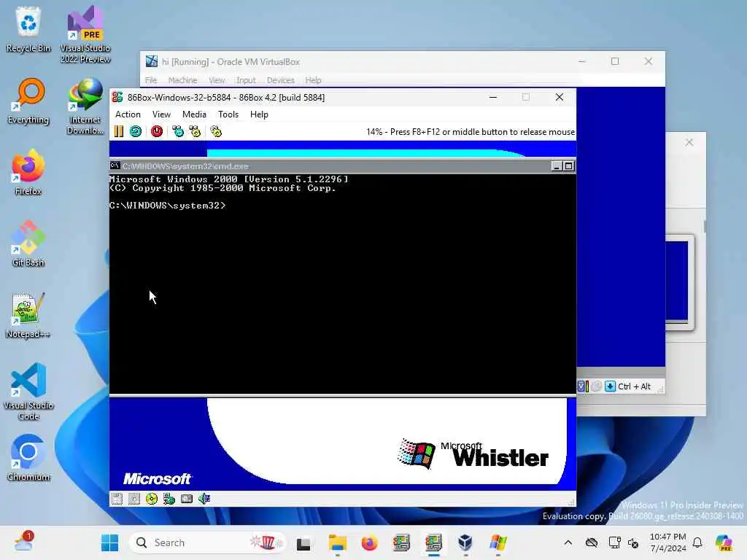747x560 pixels.
Task: Click VirtualBox Ctrl + Alt host key indicator
Action: coord(634,386)
